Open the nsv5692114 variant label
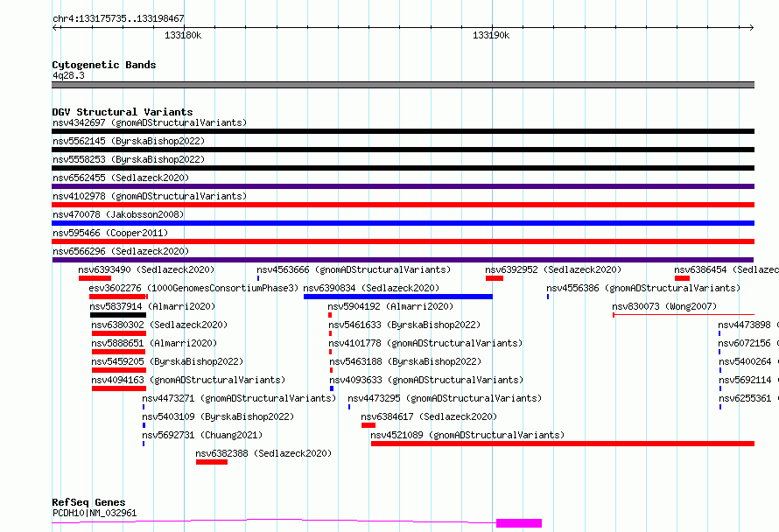Viewport: 779px width, 532px height. coord(748,380)
